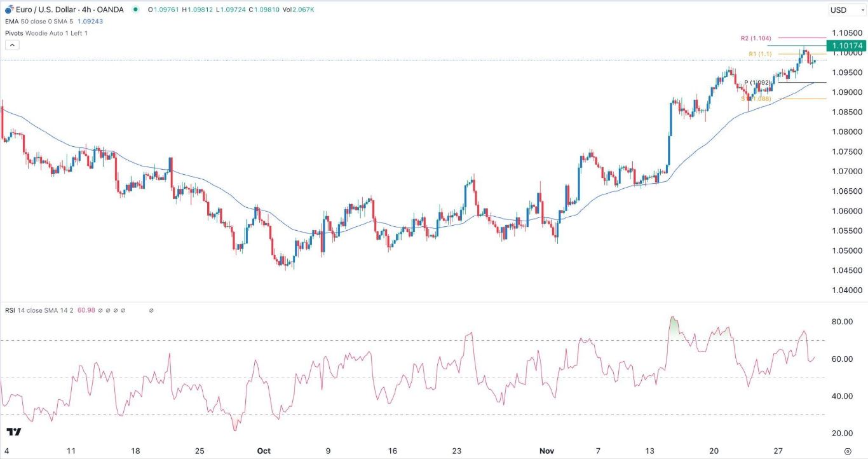This screenshot has height=459, width=868.
Task: Click the P (1.092) pivot label
Action: (x=757, y=83)
